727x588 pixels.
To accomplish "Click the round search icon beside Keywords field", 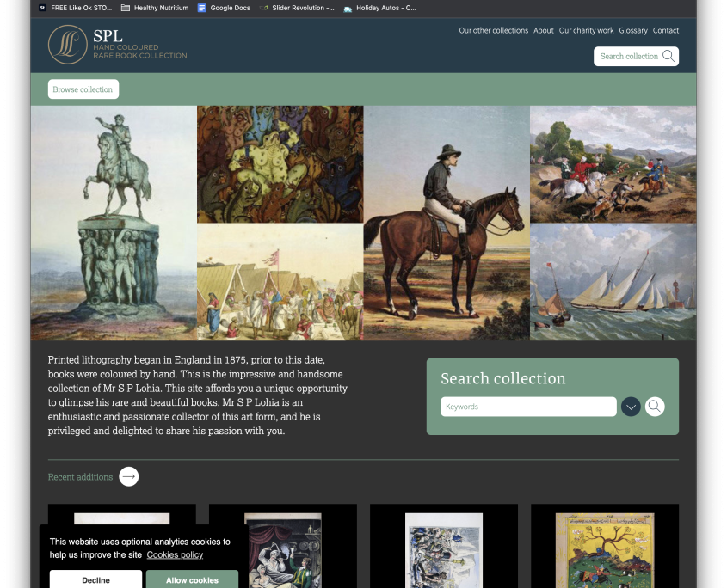I will click(x=654, y=407).
